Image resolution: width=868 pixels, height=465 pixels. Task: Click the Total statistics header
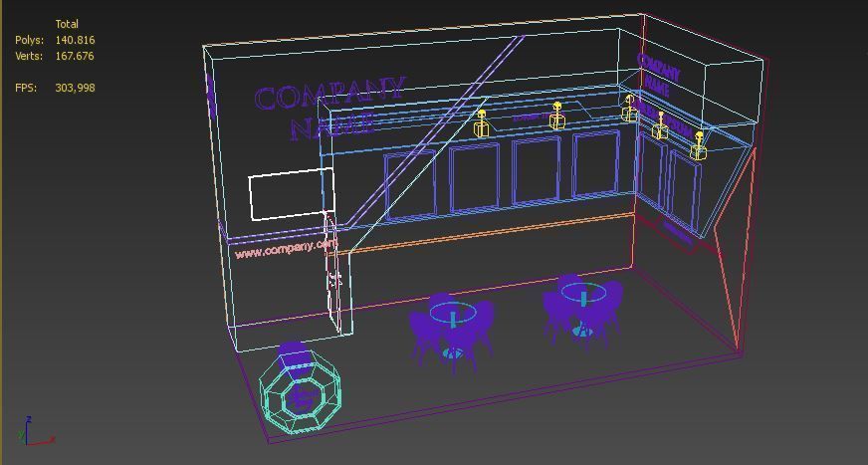click(67, 24)
